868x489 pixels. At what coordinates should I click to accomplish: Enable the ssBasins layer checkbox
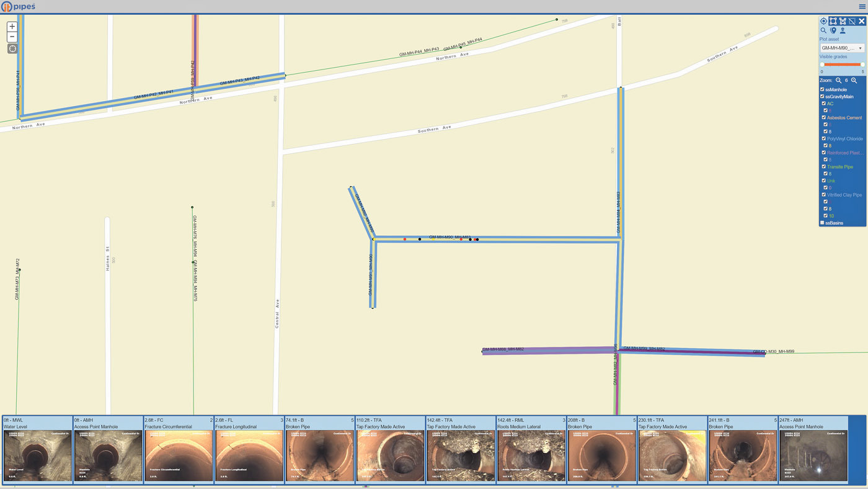point(823,223)
